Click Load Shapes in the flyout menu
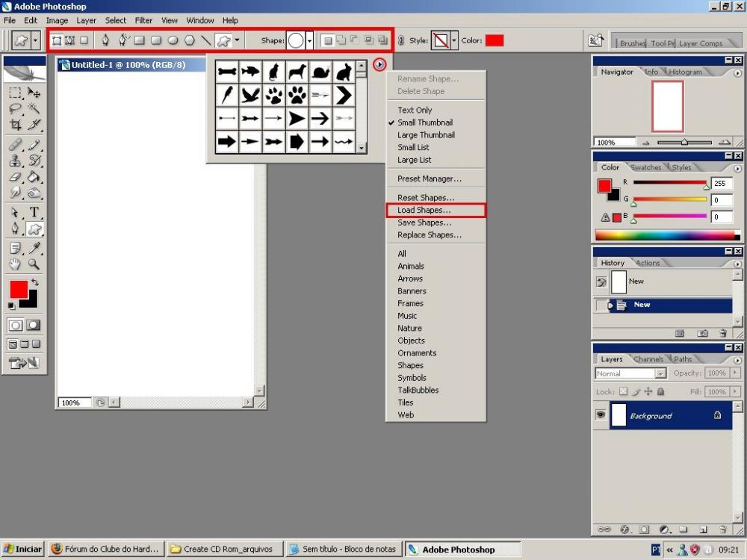 [x=424, y=211]
